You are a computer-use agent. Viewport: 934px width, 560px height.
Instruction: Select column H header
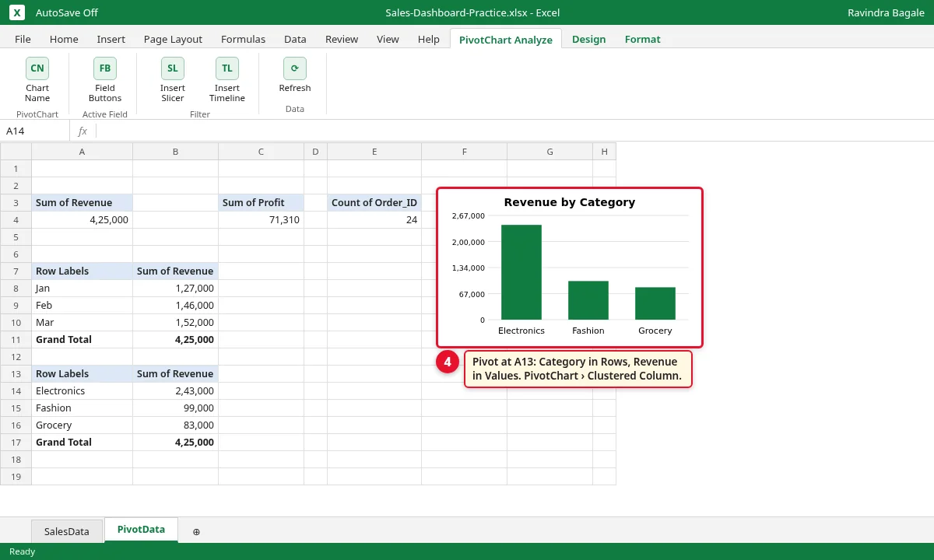[604, 152]
